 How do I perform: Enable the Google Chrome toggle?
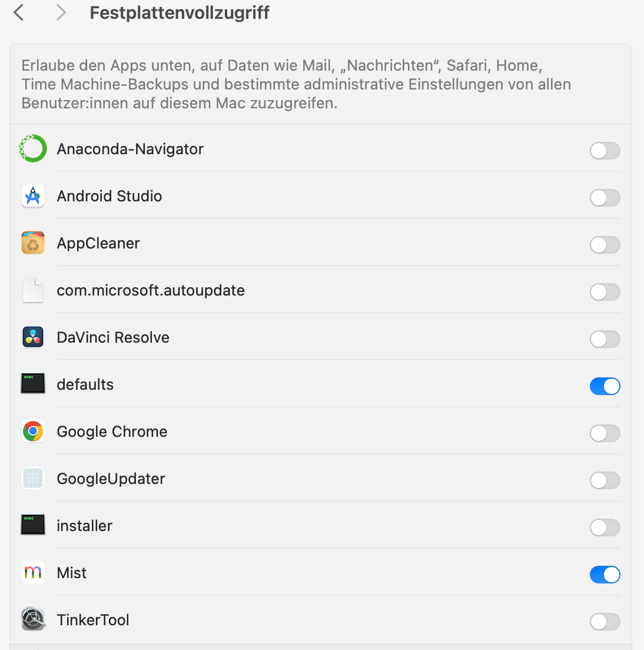pos(605,433)
